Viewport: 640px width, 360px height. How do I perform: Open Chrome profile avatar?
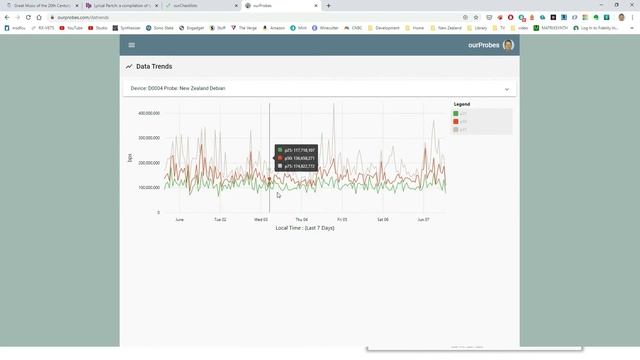click(622, 18)
